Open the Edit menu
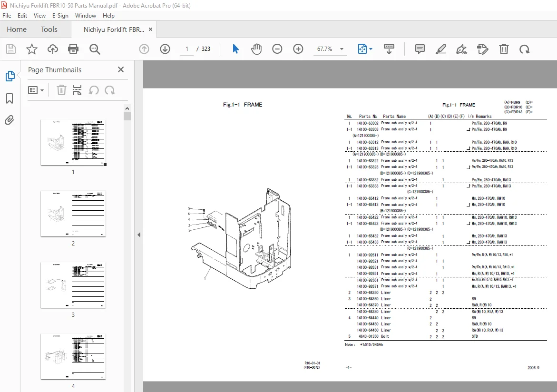 tap(22, 16)
